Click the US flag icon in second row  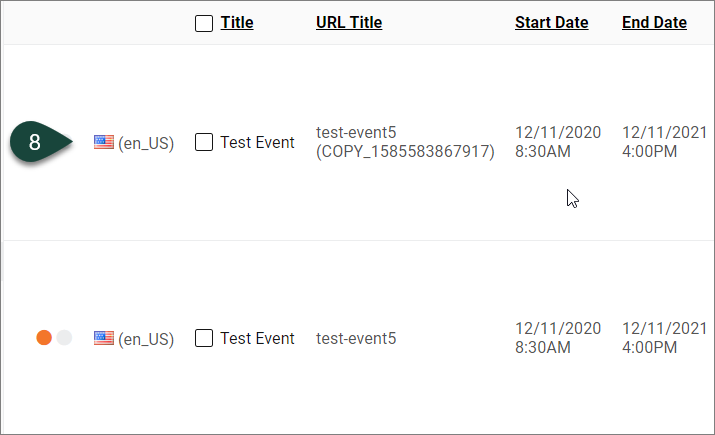(x=103, y=339)
